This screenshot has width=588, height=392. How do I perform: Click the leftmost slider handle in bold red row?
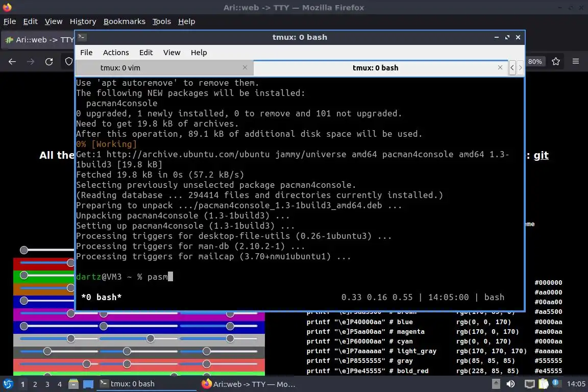[x=87, y=364]
